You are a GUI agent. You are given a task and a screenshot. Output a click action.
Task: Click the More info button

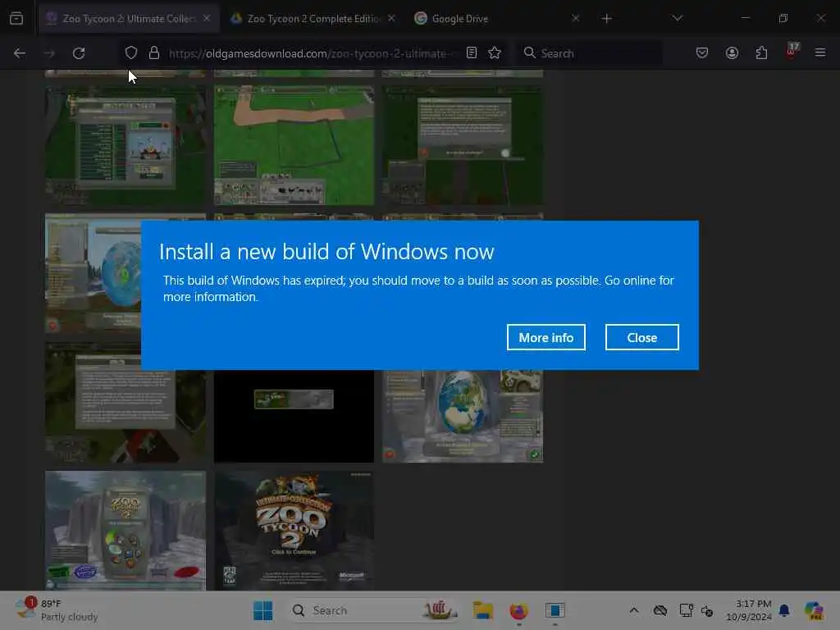point(546,337)
